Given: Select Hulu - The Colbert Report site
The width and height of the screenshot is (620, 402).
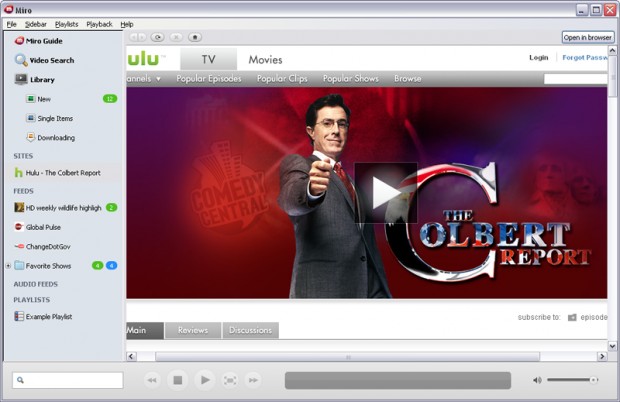Looking at the screenshot, I should [57, 173].
